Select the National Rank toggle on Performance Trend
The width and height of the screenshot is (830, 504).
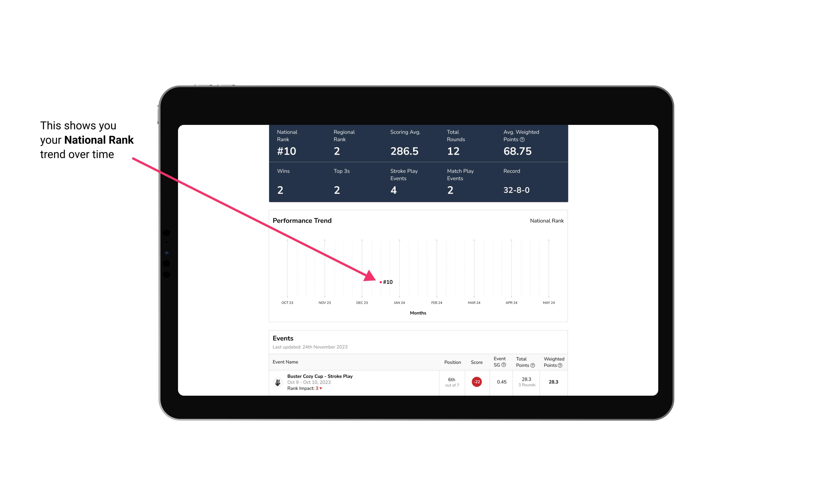[x=546, y=220]
